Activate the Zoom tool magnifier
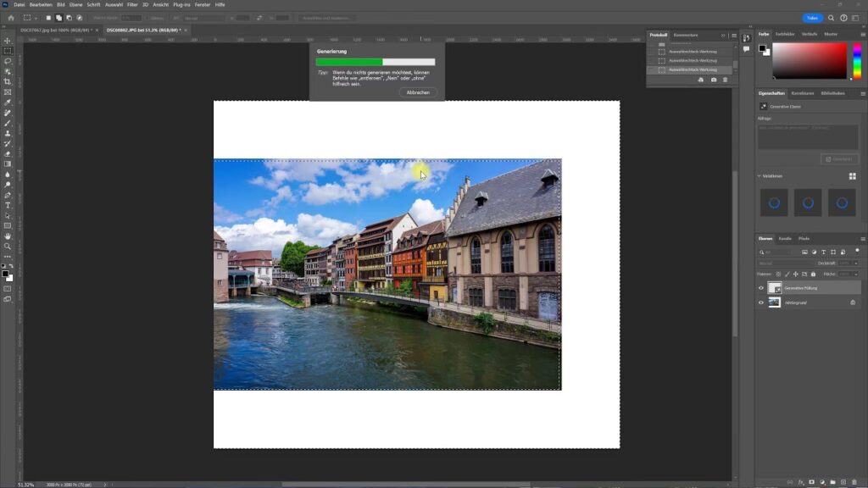Image resolution: width=868 pixels, height=488 pixels. (x=8, y=247)
